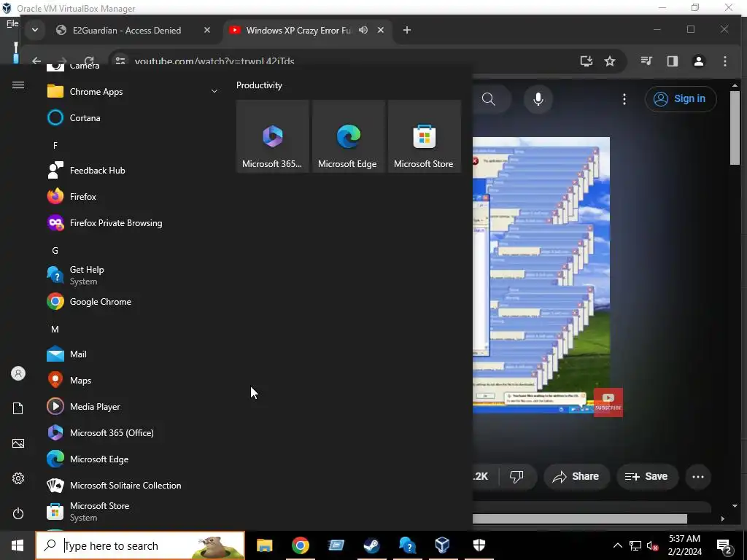This screenshot has width=747, height=560.
Task: Click the Windows XP error video thumbnail
Action: [541, 275]
